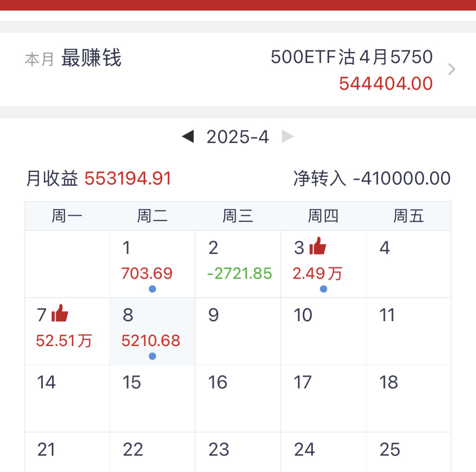Select calendar day 21
The image size is (476, 472).
pyautogui.click(x=67, y=452)
